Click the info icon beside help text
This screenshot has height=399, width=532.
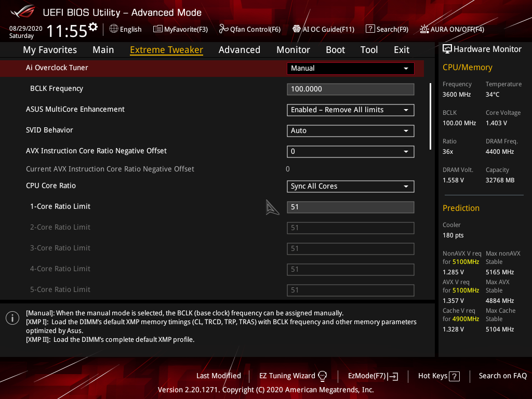12,318
